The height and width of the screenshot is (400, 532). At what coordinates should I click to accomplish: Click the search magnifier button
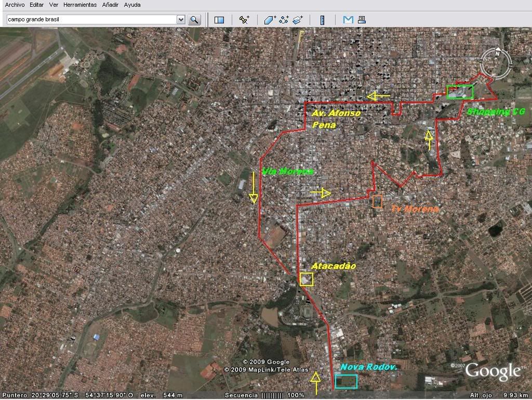[x=194, y=20]
